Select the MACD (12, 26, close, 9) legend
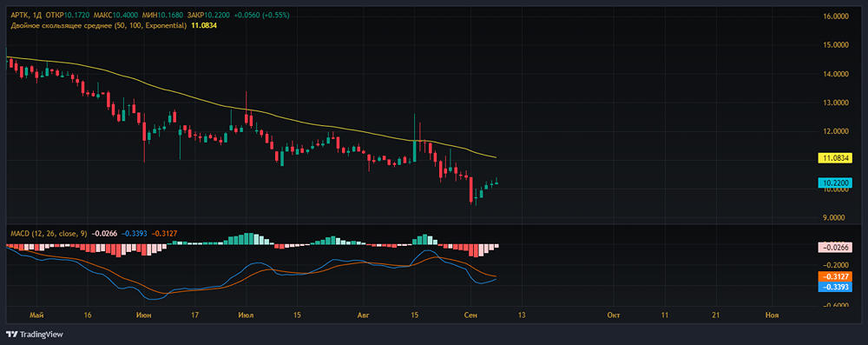 48,234
